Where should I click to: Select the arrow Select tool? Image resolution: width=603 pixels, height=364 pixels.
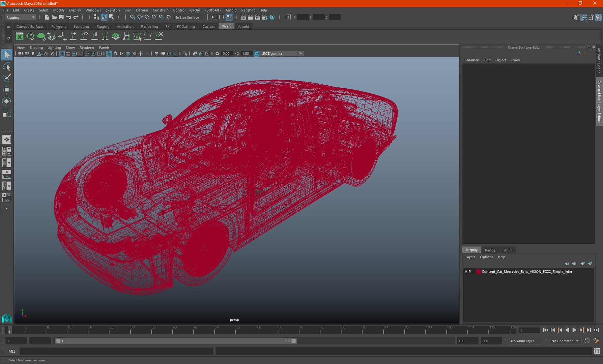point(6,55)
